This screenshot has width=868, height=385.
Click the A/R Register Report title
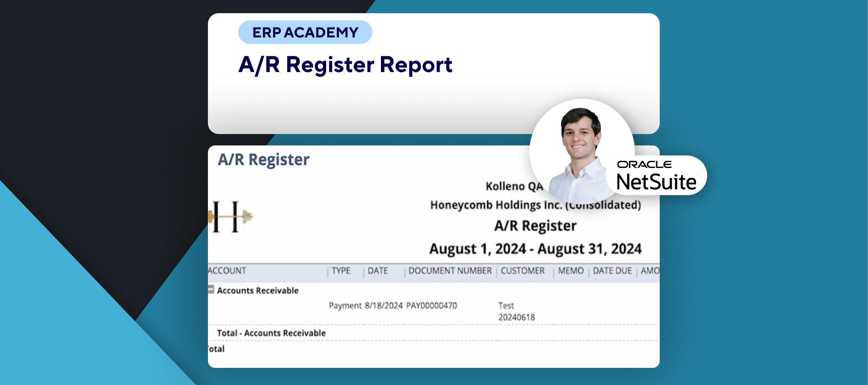click(345, 65)
